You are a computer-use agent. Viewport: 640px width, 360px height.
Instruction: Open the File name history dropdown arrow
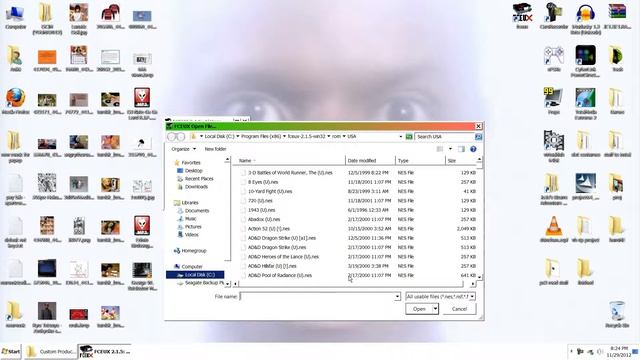pyautogui.click(x=397, y=297)
